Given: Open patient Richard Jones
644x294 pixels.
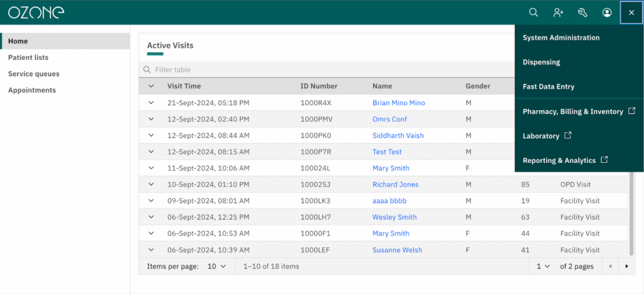Looking at the screenshot, I should tap(396, 184).
